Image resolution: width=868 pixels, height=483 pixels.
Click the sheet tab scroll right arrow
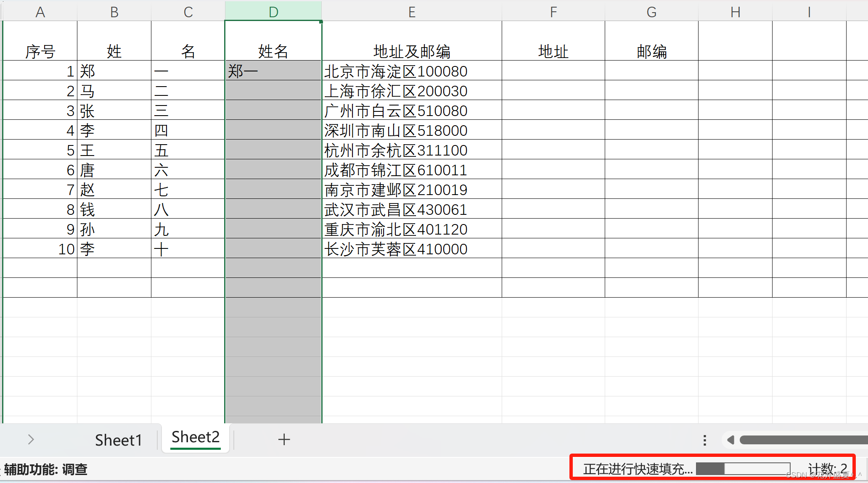tap(31, 439)
